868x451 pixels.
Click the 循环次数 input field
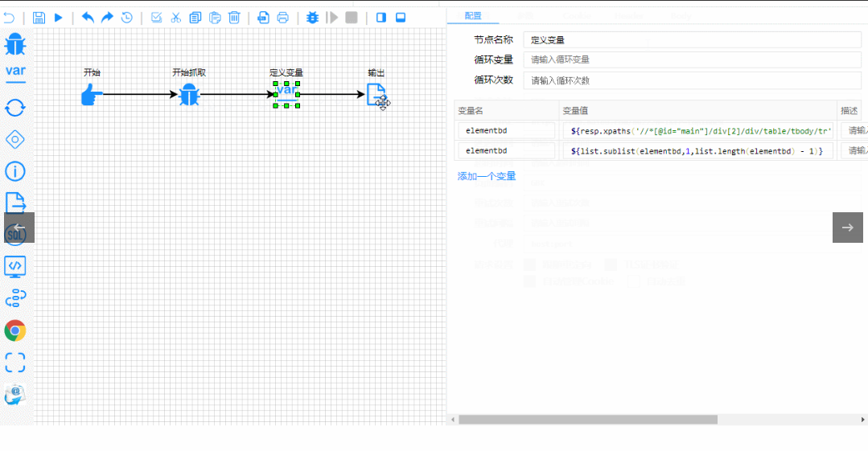692,80
